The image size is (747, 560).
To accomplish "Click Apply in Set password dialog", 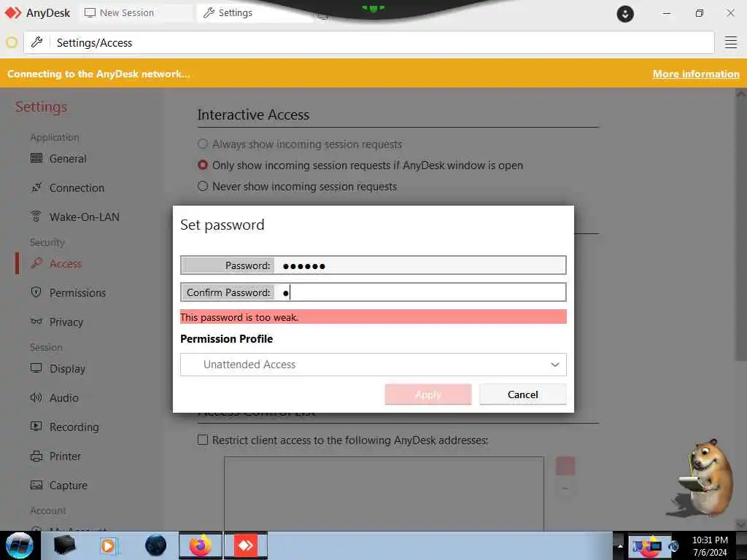I will coord(427,394).
